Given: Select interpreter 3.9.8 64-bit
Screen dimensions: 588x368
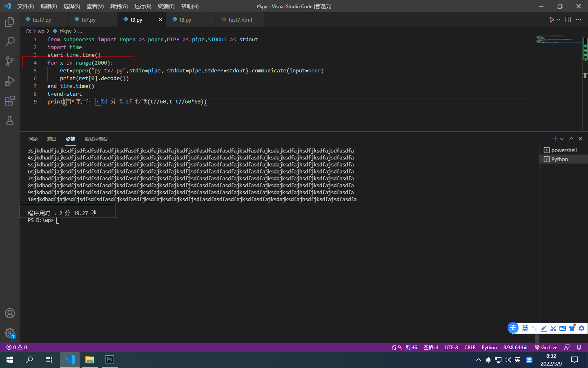Looking at the screenshot, I should 515,347.
